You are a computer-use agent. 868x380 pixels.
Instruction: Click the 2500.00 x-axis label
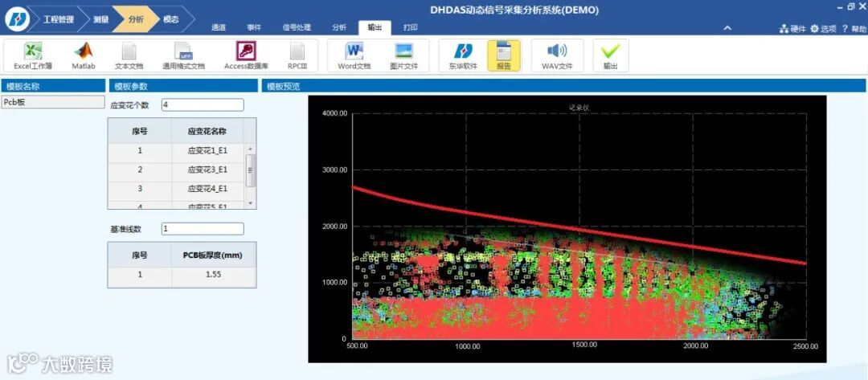click(x=805, y=345)
